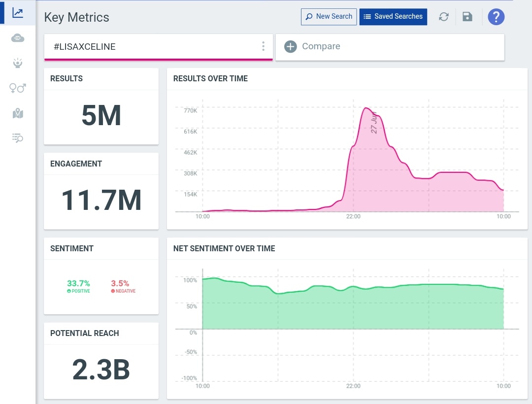Viewport: 532px width, 404px height.
Task: Click the Compare text field
Action: coord(390,47)
